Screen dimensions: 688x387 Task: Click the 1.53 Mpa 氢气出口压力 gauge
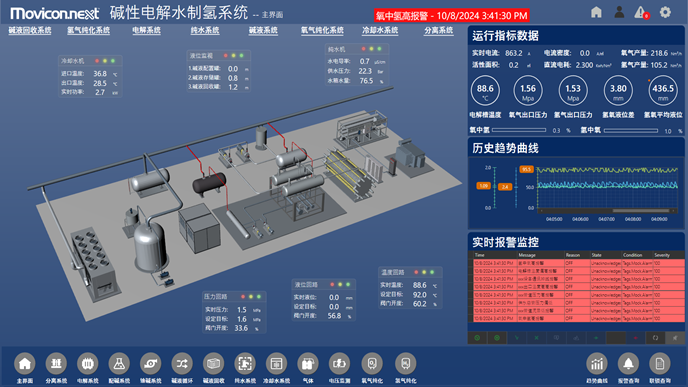coord(573,90)
